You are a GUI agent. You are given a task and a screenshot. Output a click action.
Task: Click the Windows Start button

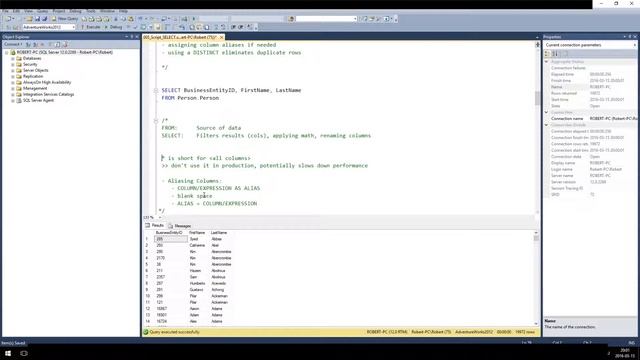pyautogui.click(x=8, y=353)
